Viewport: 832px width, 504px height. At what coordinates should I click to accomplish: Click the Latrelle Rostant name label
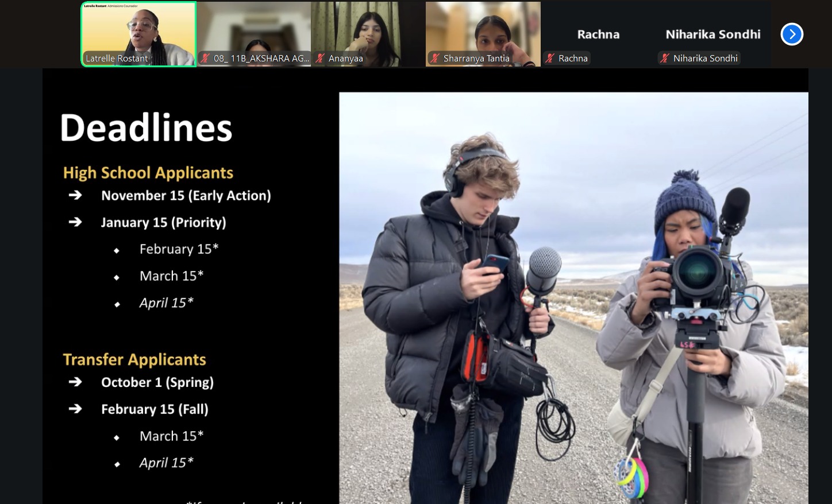pyautogui.click(x=117, y=59)
